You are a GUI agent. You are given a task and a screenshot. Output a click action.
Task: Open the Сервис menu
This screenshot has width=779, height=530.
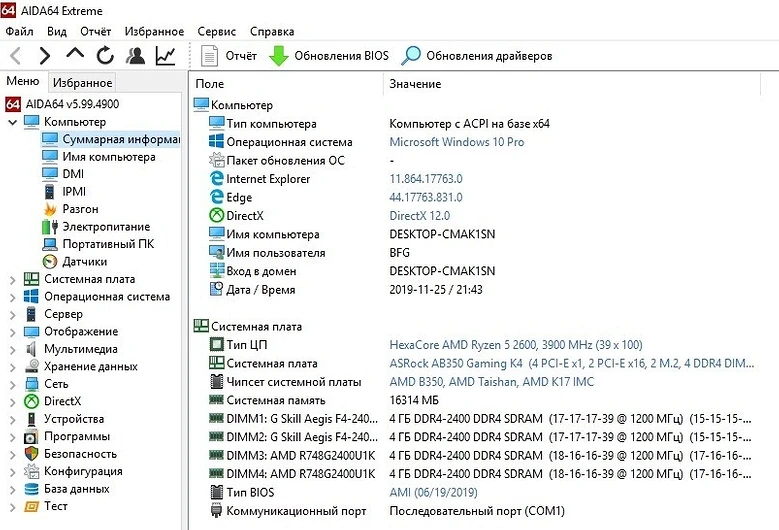(217, 32)
